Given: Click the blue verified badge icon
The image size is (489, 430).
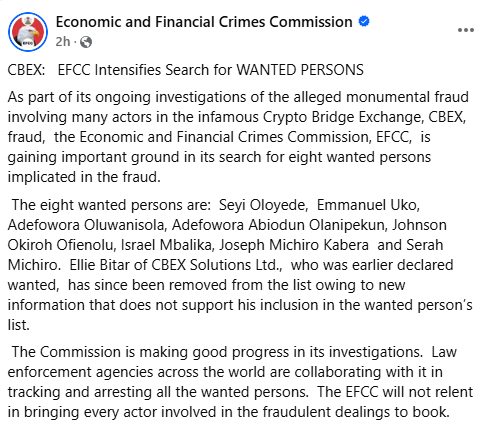Looking at the screenshot, I should (x=364, y=22).
